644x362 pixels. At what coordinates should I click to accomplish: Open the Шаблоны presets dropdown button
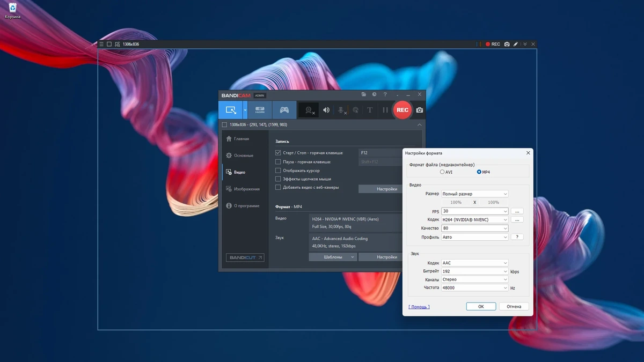[333, 257]
